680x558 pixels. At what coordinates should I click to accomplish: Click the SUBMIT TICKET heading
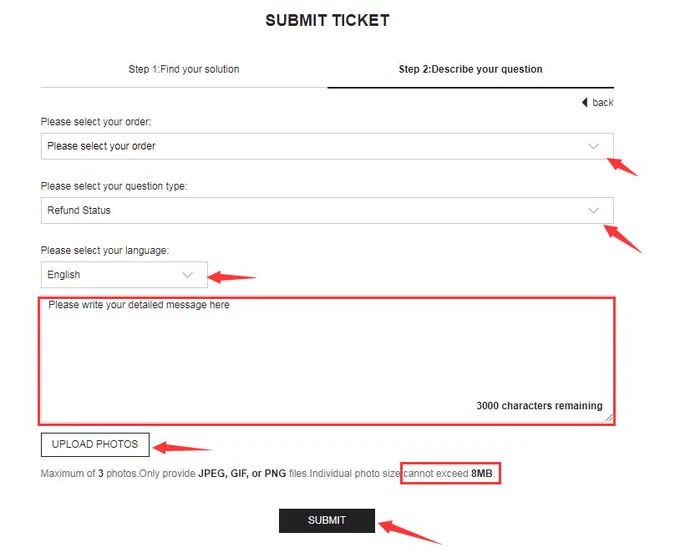click(x=327, y=20)
